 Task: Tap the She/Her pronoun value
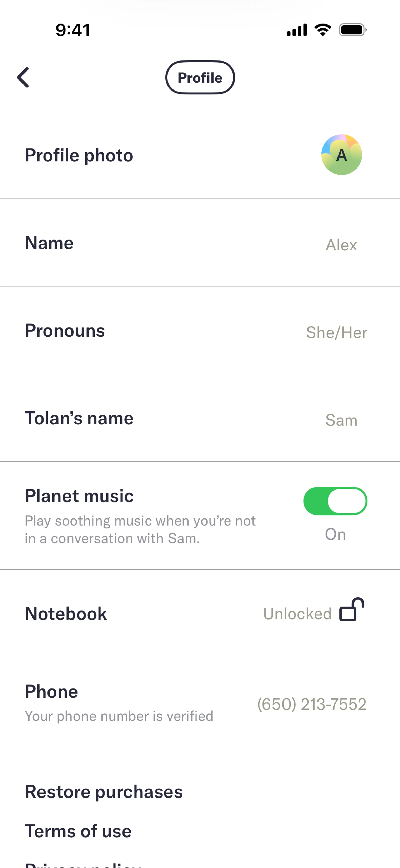click(336, 333)
